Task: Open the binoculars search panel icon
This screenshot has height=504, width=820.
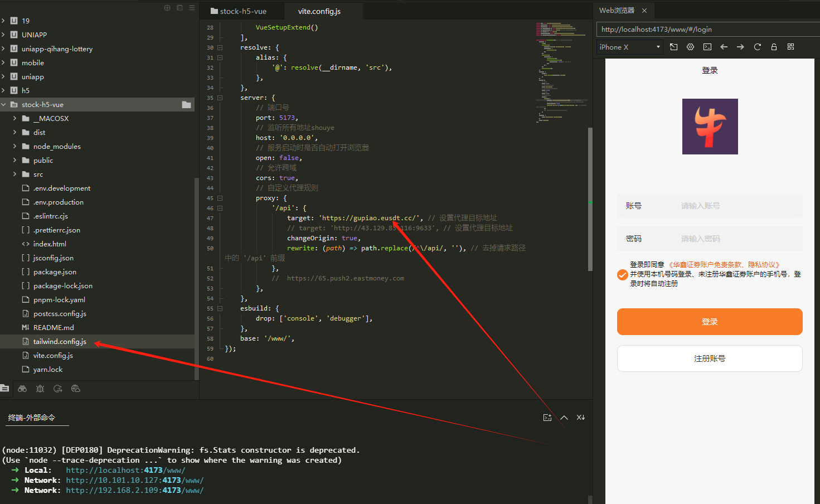Action: [x=22, y=389]
